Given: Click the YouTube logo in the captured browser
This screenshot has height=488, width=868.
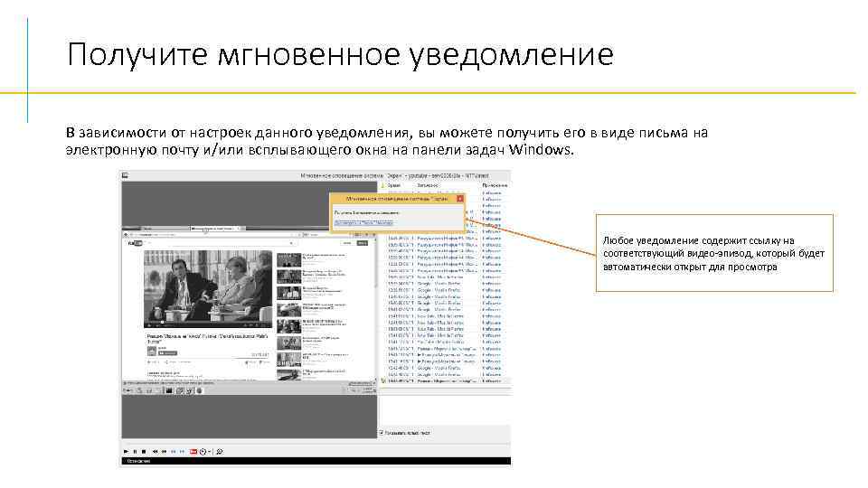Looking at the screenshot, I should point(136,243).
